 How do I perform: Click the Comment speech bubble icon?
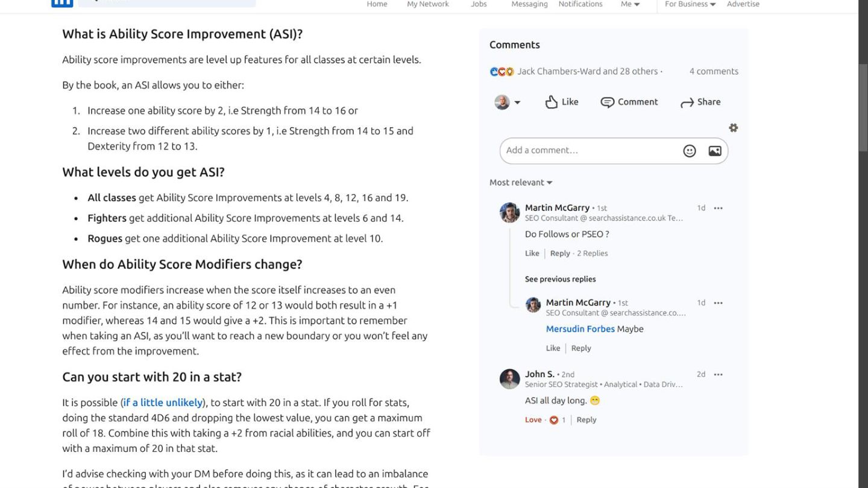607,102
